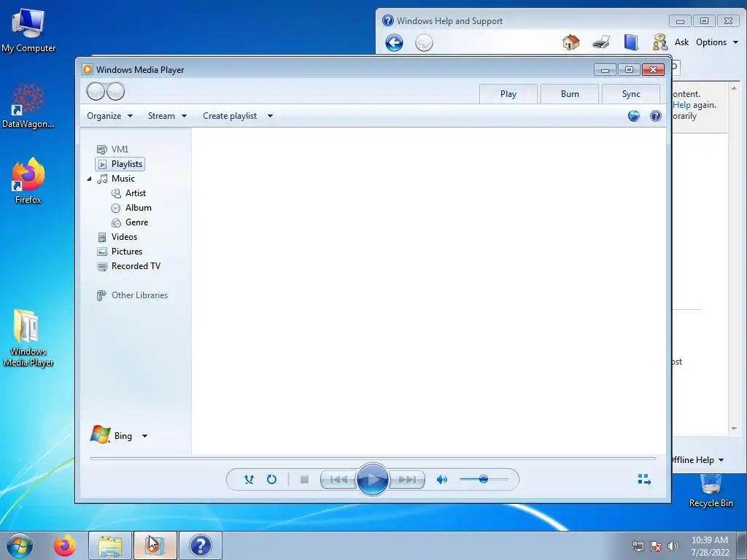Open the Organize menu
Image resolution: width=747 pixels, height=560 pixels.
pos(109,116)
